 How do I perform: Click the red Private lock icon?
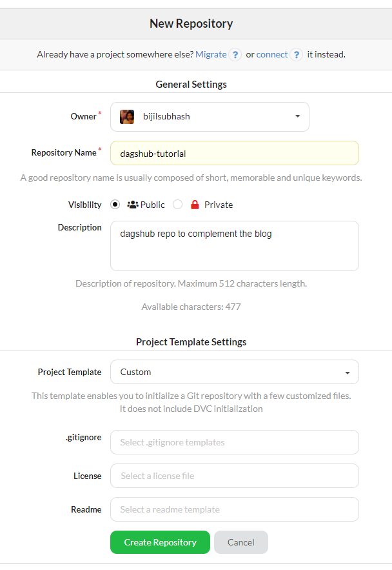[x=195, y=205]
